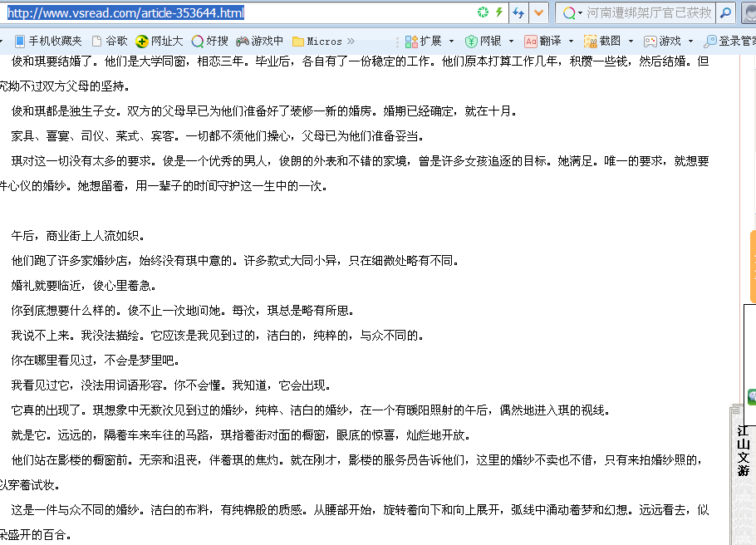Open the 网银 dropdown arrow
This screenshot has width=756, height=545.
(x=511, y=42)
